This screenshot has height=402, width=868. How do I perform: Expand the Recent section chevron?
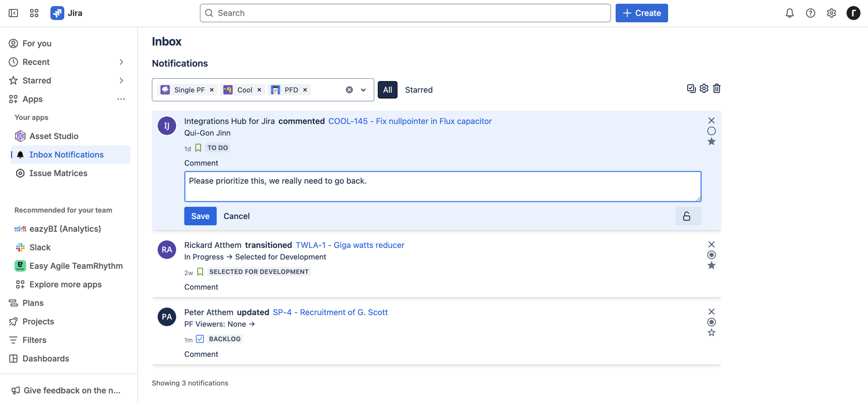click(x=121, y=62)
